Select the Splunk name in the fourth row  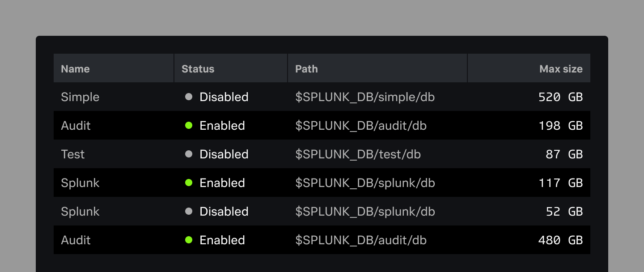[x=80, y=183]
